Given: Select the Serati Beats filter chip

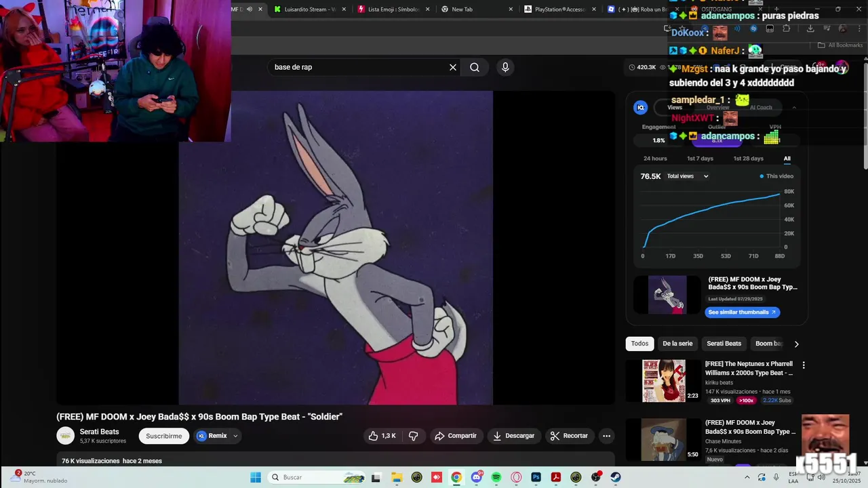Looking at the screenshot, I should click(724, 344).
